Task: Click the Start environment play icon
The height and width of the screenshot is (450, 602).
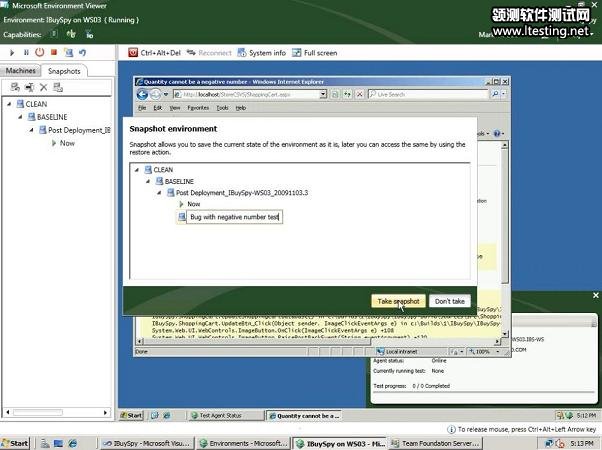Action: 12,52
